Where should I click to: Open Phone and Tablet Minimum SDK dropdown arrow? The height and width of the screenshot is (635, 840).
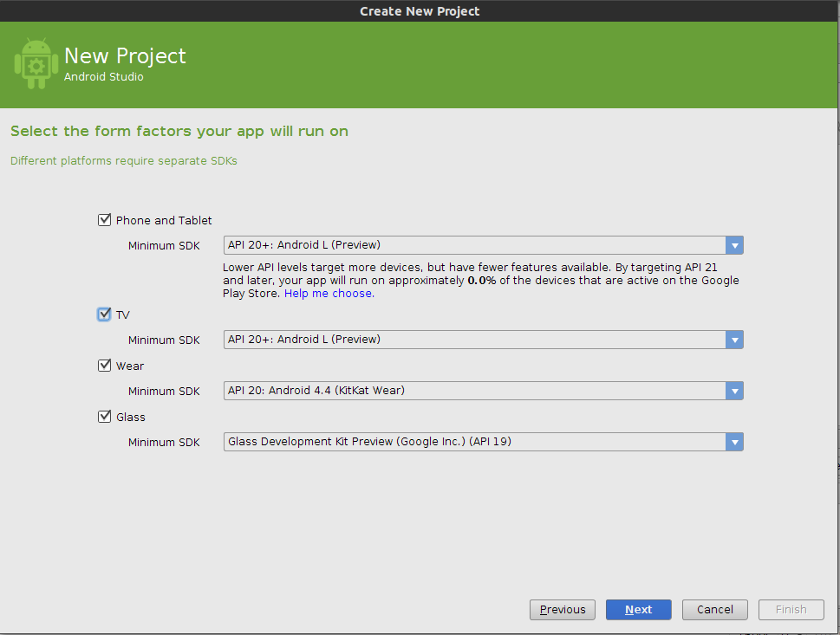(734, 245)
